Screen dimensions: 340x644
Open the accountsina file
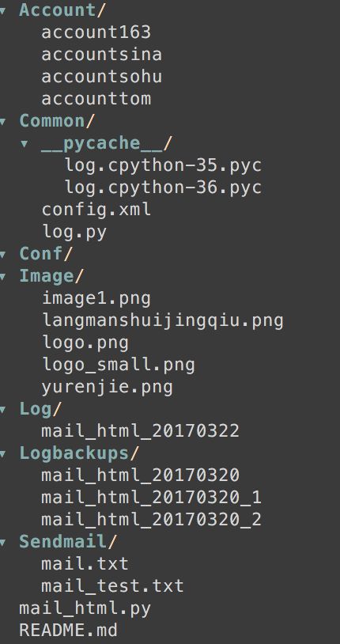pyautogui.click(x=102, y=55)
